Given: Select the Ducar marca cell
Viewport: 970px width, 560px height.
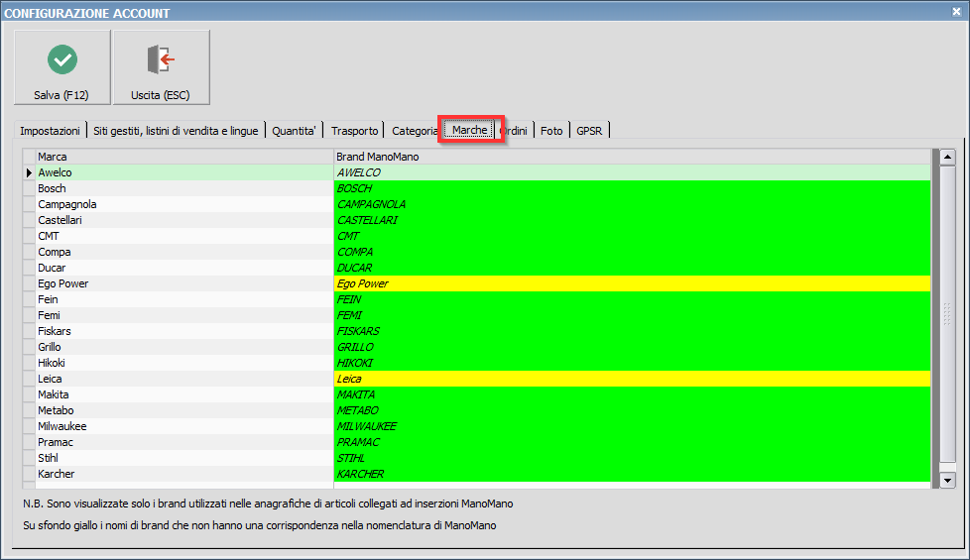Looking at the screenshot, I should (184, 268).
